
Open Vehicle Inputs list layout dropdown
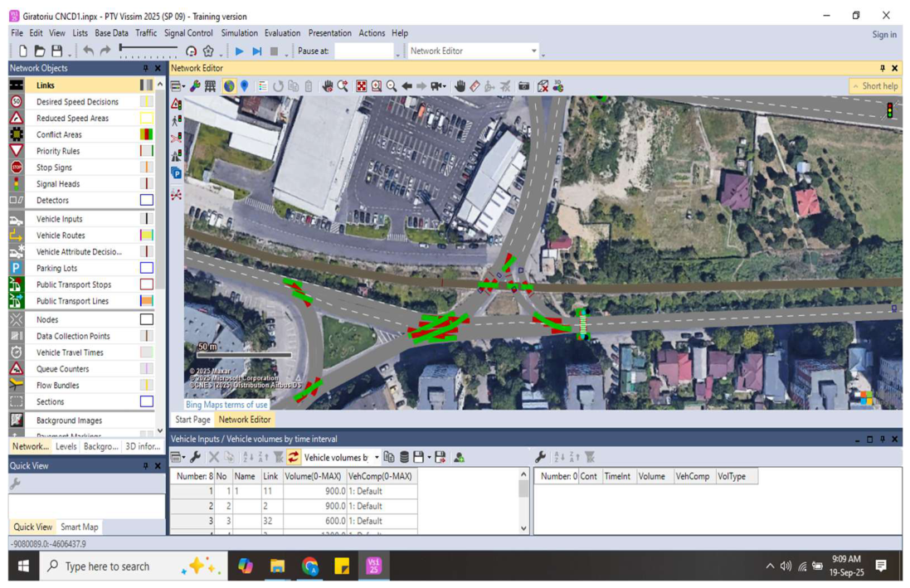(177, 458)
